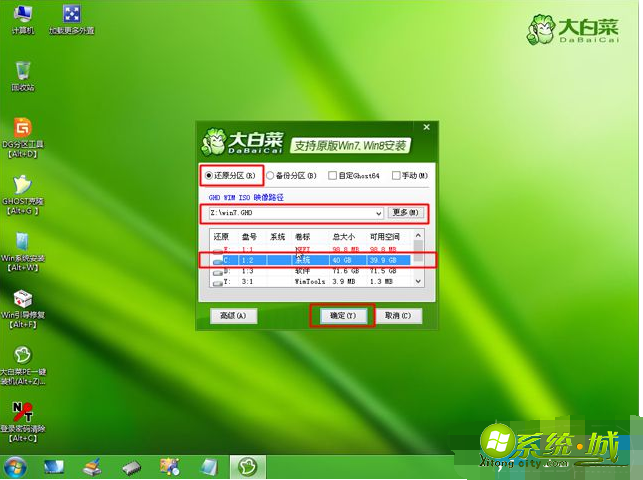The image size is (643, 480).
Task: Click the 可用空间 column header
Action: 384,237
